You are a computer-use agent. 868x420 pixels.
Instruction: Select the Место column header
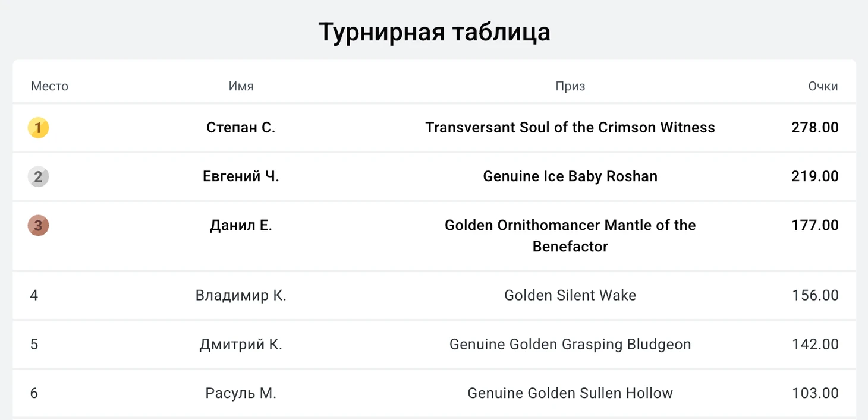click(x=49, y=86)
